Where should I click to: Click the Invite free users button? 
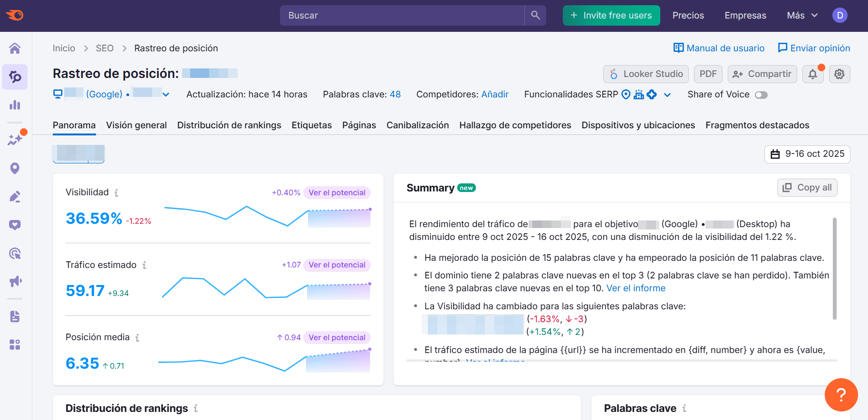click(611, 15)
